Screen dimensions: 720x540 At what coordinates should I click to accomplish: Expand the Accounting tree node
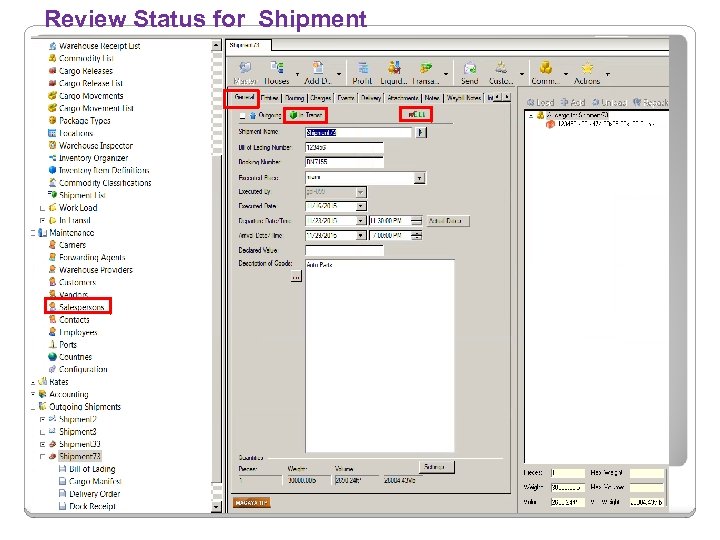(33, 394)
